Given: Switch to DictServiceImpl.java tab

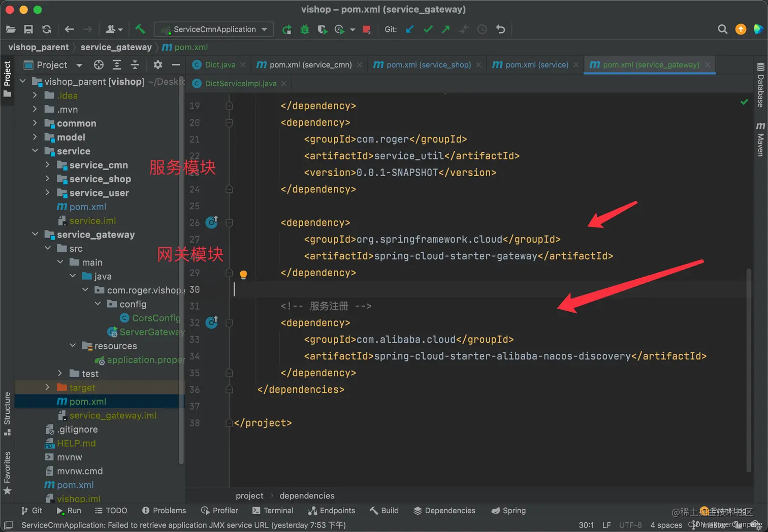Looking at the screenshot, I should click(x=241, y=83).
